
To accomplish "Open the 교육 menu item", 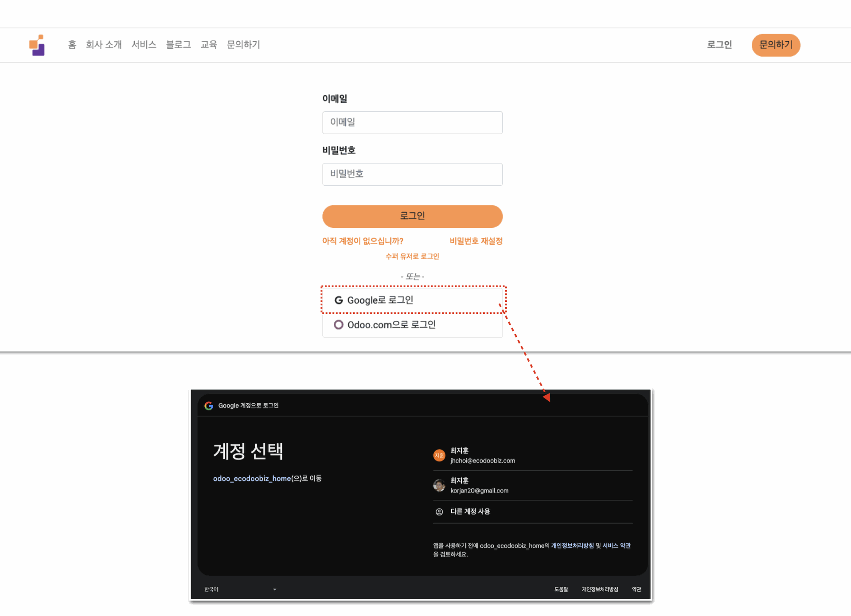I will point(209,45).
